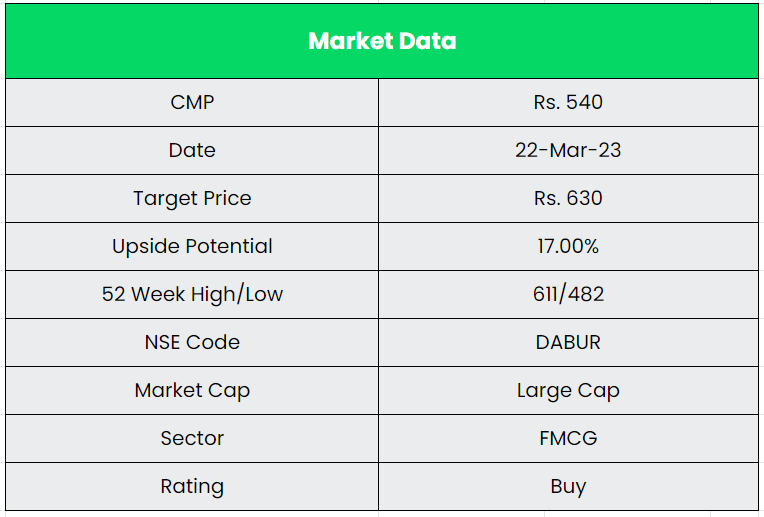
Task: Click the 22-Mar-23 date value
Action: pyautogui.click(x=568, y=150)
